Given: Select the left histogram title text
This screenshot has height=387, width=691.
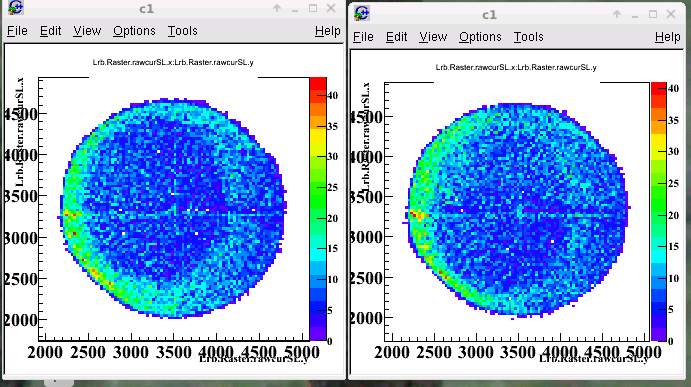Looking at the screenshot, I should tap(173, 62).
